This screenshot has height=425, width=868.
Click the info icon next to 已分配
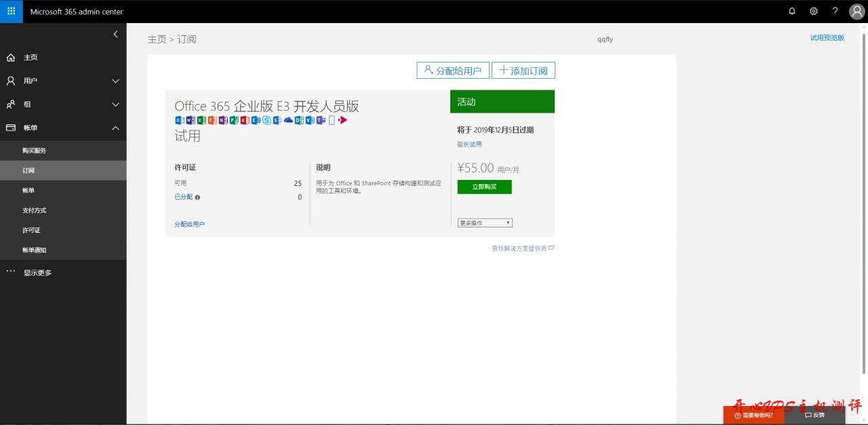coord(197,197)
